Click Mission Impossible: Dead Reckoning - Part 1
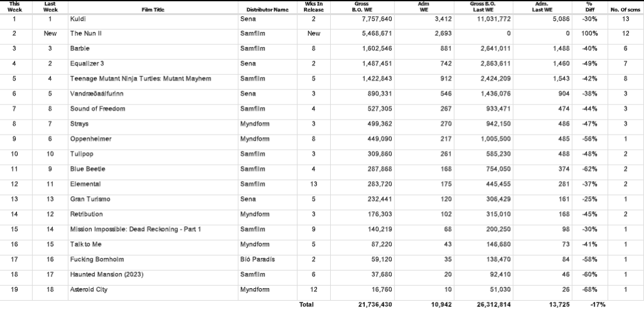This screenshot has height=312, width=644. (x=135, y=230)
